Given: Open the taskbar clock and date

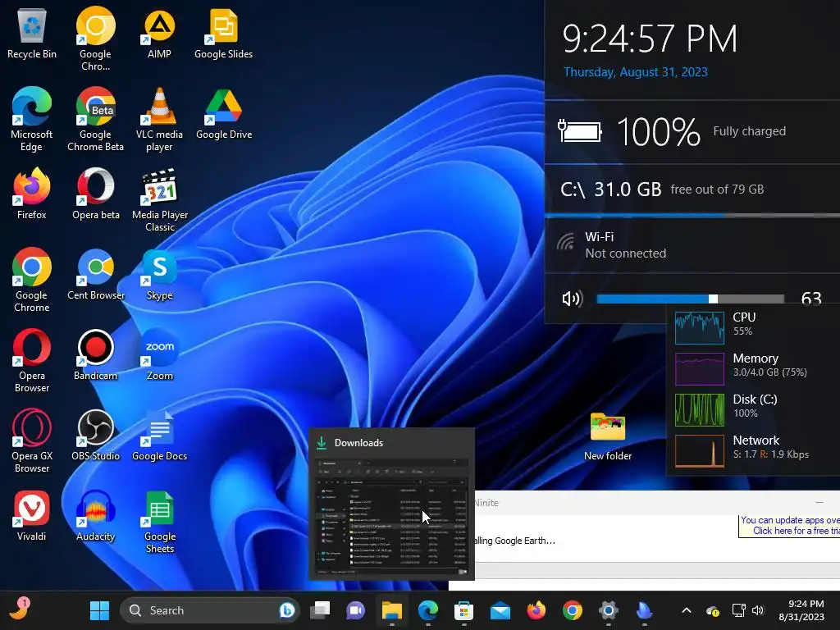Looking at the screenshot, I should tap(801, 610).
